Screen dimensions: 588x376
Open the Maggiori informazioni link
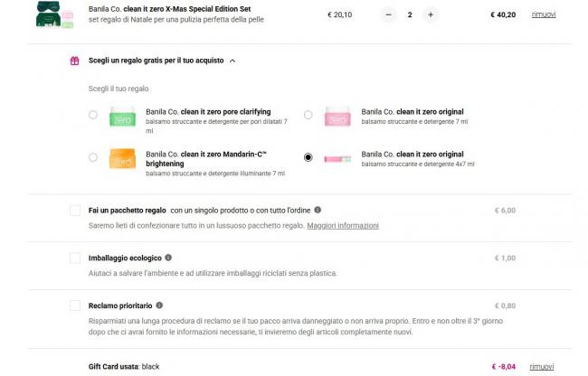point(343,225)
